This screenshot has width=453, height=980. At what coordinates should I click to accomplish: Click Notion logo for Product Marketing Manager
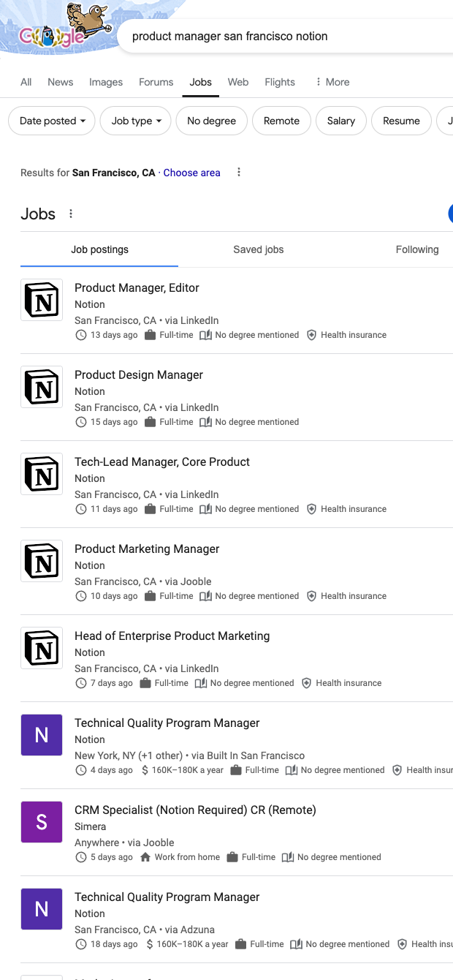[42, 561]
